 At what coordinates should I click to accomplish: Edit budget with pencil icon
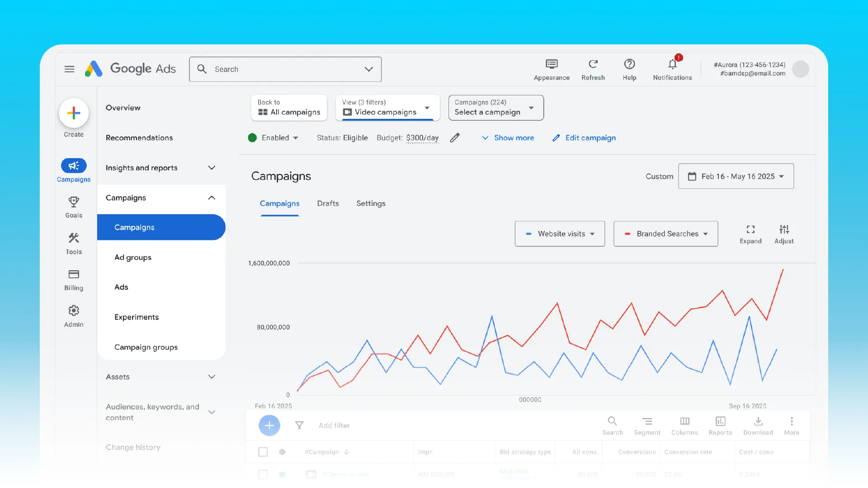[455, 138]
